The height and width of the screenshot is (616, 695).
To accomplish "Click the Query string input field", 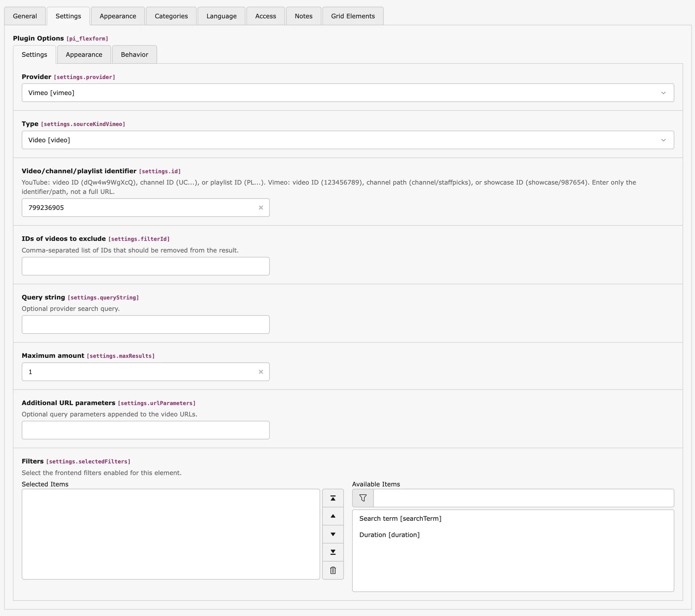I will coord(145,324).
